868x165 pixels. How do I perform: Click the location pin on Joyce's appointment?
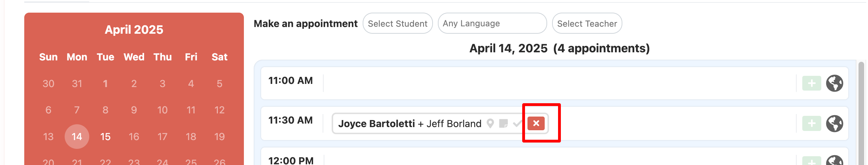490,123
